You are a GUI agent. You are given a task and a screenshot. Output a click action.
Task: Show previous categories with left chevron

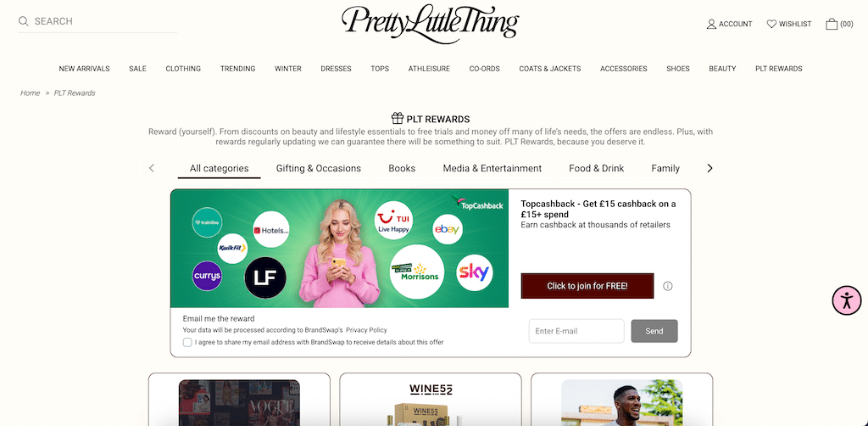pyautogui.click(x=152, y=168)
